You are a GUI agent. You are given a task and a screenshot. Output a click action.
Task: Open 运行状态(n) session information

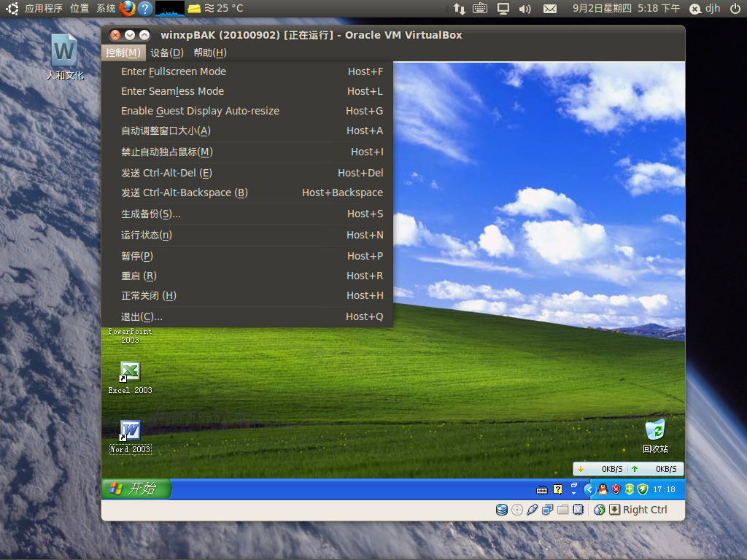(247, 235)
